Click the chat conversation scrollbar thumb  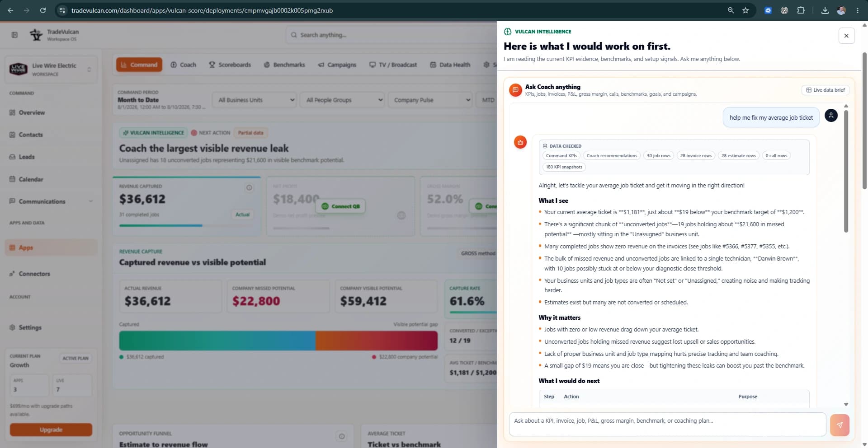(x=846, y=171)
